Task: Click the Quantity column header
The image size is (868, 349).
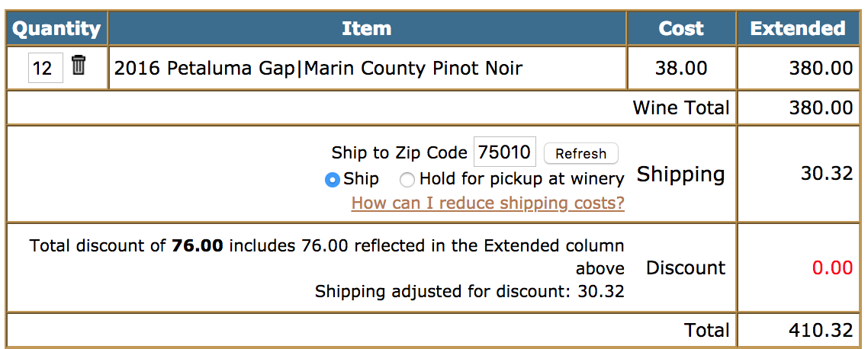Action: [56, 28]
